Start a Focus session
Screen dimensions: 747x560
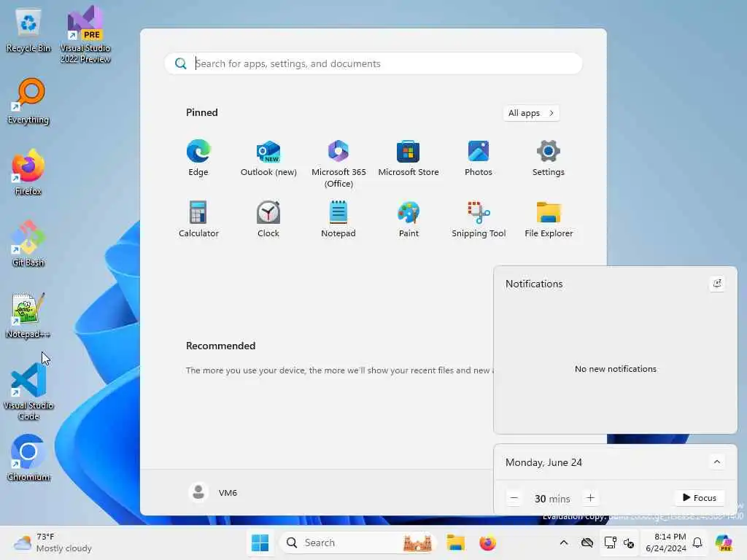[700, 497]
